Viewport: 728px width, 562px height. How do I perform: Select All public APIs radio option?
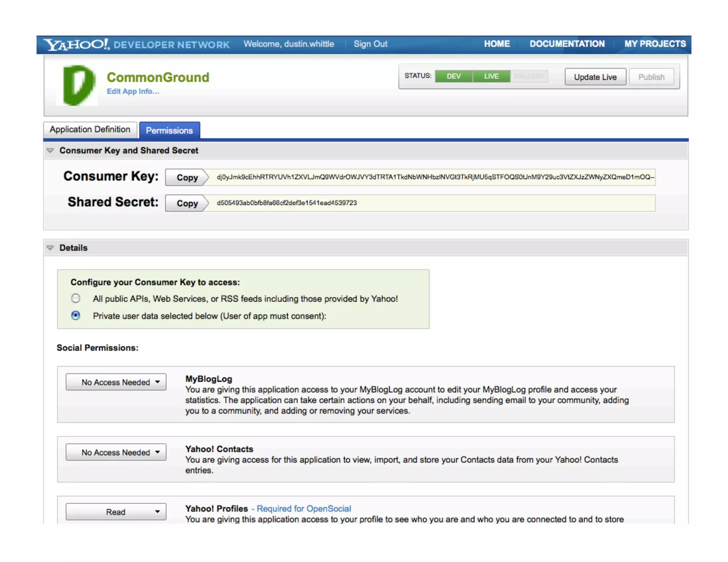click(x=75, y=298)
